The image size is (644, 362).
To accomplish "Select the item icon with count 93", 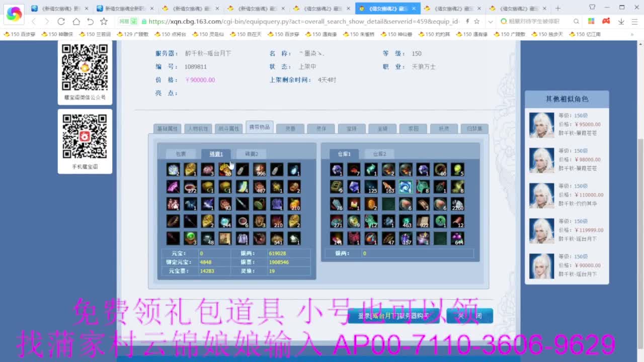I will click(x=225, y=204).
